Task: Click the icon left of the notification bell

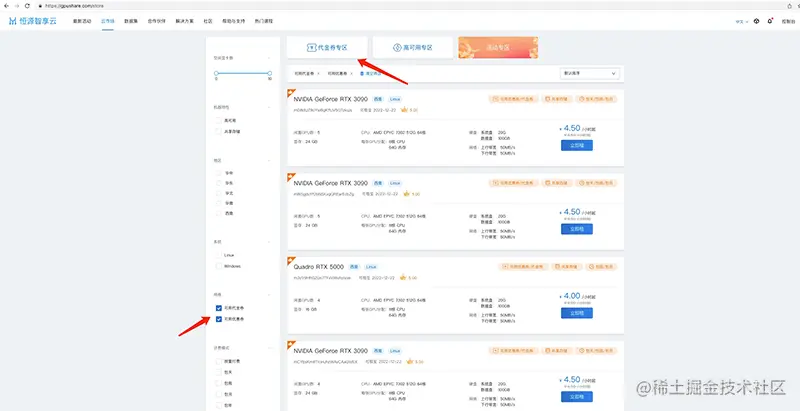Action: (756, 21)
